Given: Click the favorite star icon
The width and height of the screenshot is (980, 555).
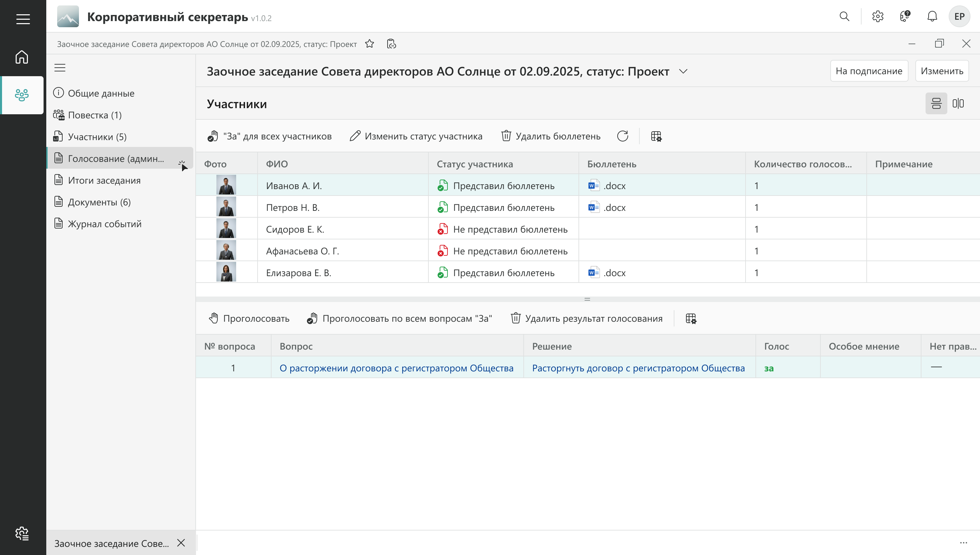Looking at the screenshot, I should pos(369,44).
